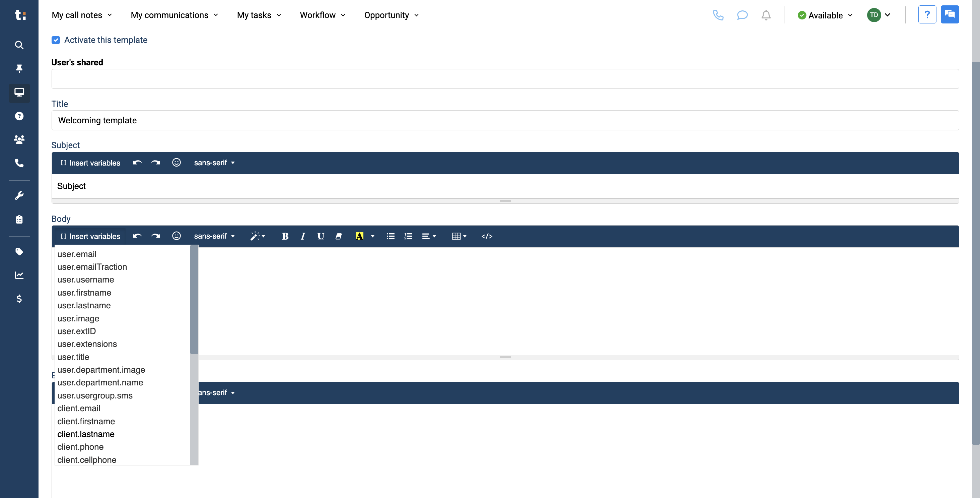Open the code view in the Body editor
The image size is (980, 498).
click(487, 236)
